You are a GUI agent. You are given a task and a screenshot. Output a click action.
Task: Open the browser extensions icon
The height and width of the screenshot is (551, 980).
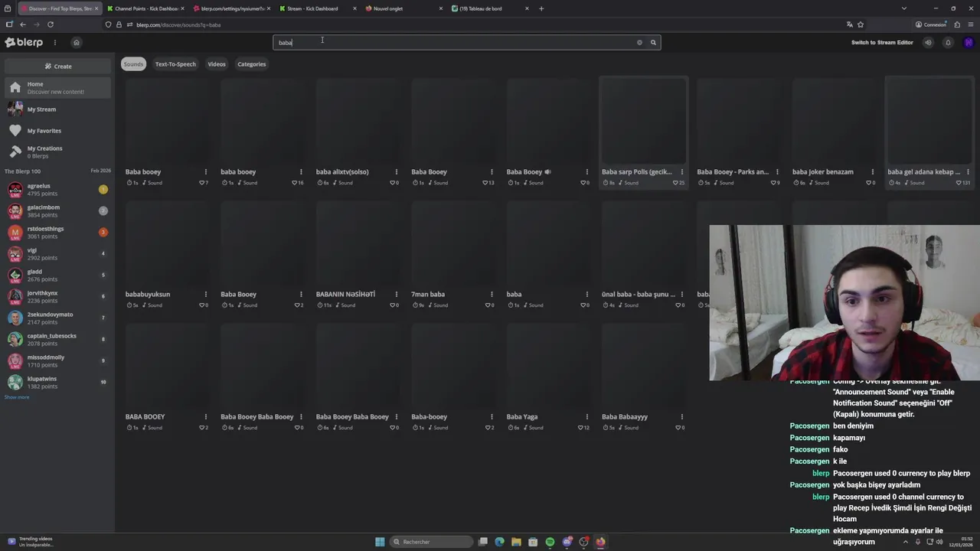pyautogui.click(x=957, y=24)
